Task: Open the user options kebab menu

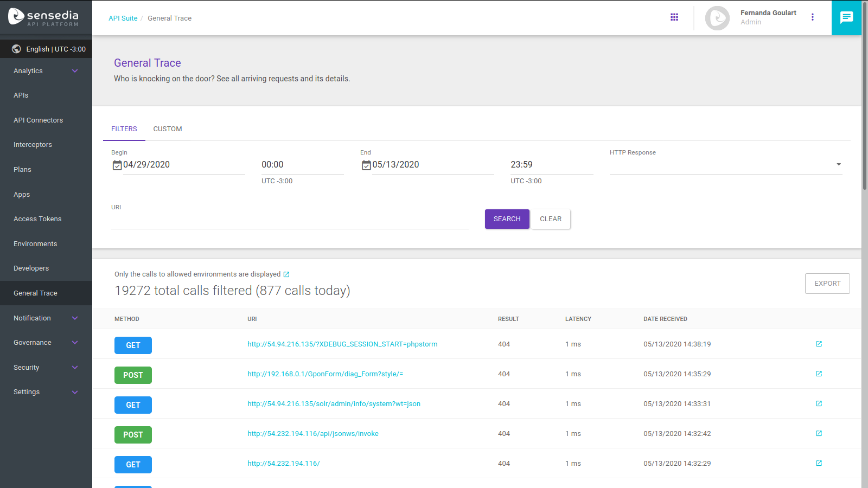Action: (812, 17)
